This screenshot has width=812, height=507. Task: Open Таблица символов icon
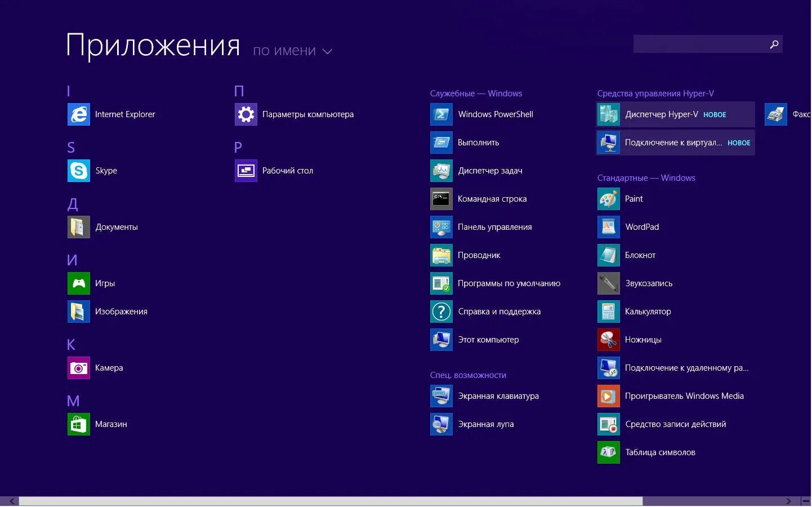point(609,452)
